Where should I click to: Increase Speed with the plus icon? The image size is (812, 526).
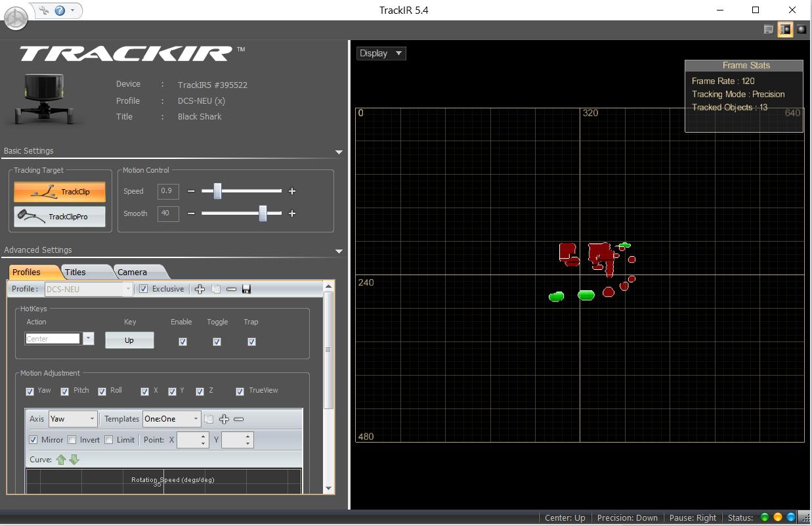[x=292, y=191]
